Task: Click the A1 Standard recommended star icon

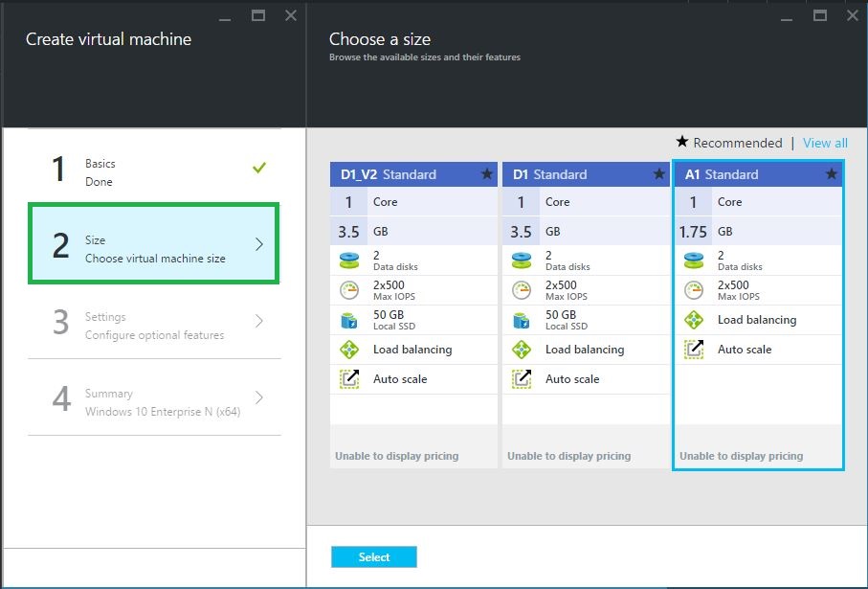Action: (831, 174)
